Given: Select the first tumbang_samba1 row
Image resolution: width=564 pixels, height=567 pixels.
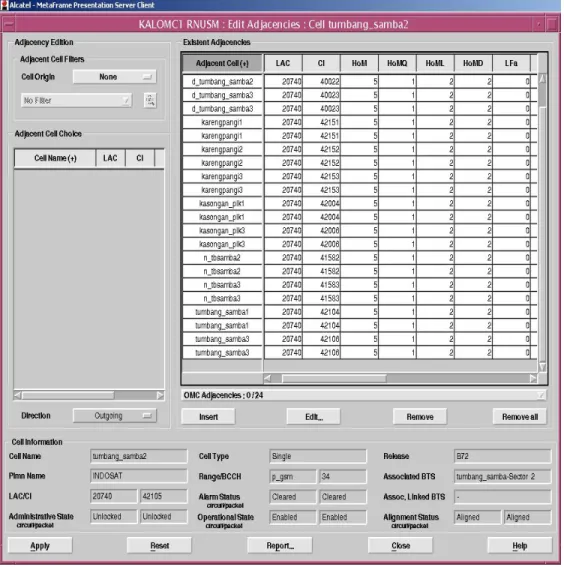Looking at the screenshot, I should pyautogui.click(x=359, y=312).
